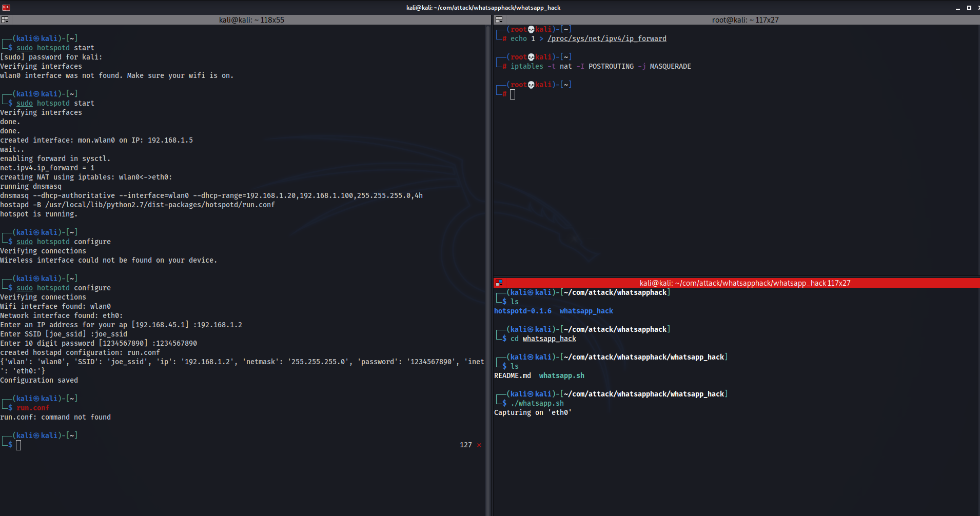Open the group menu icon of the red whatsapp_hack pane
The height and width of the screenshot is (516, 980).
click(499, 283)
